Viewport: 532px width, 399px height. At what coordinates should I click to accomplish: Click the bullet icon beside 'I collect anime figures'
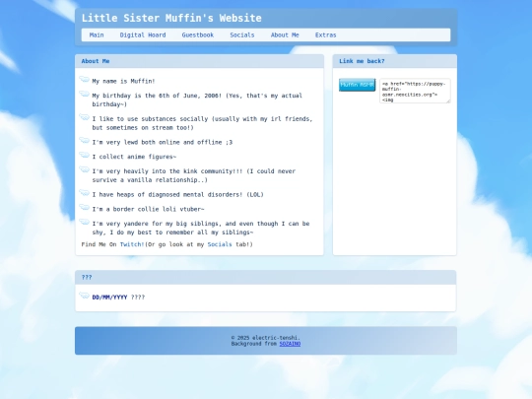84,155
